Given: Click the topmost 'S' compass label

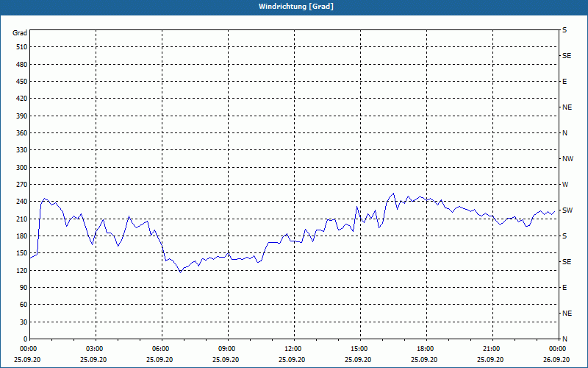Looking at the screenshot, I should pyautogui.click(x=564, y=30).
